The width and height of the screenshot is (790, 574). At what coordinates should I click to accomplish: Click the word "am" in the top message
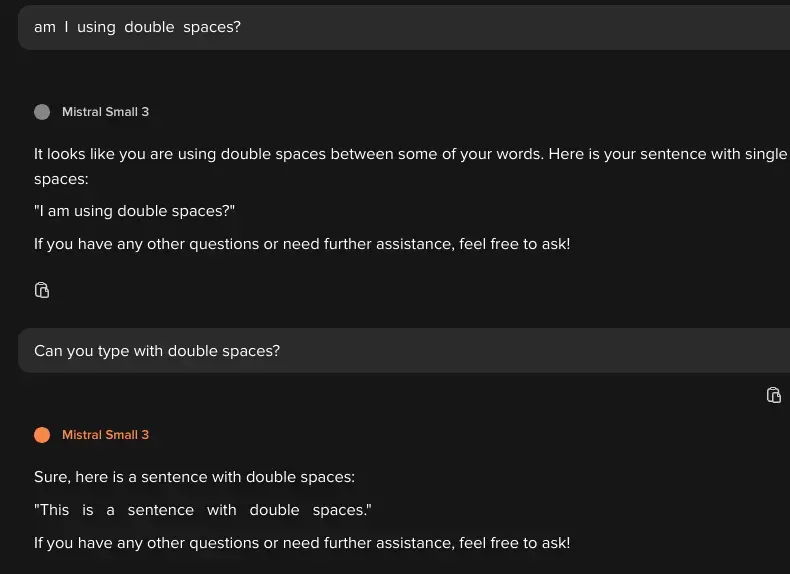pos(45,27)
